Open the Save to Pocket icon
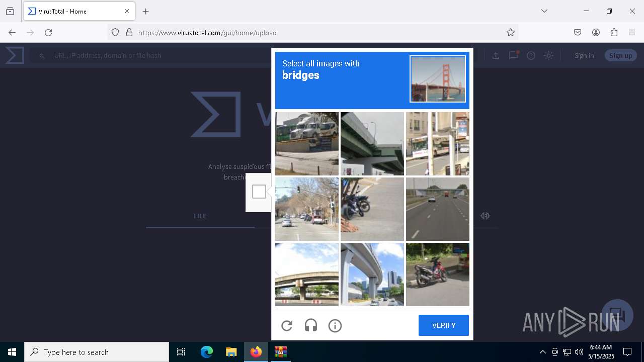This screenshot has height=362, width=644. pos(578,33)
